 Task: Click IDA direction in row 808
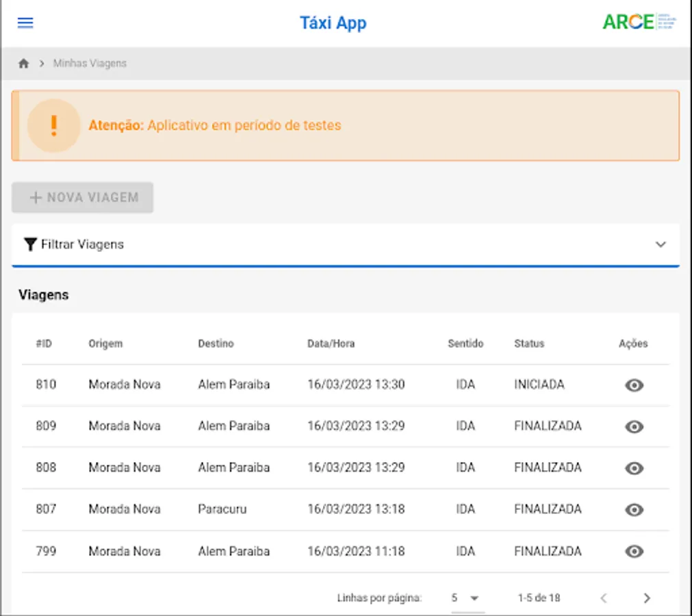click(x=465, y=467)
